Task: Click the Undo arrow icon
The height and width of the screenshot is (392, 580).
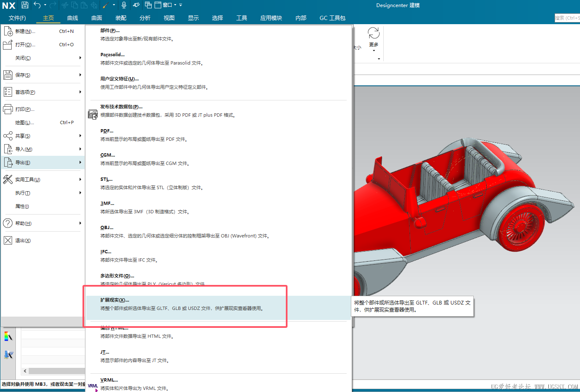Action: tap(37, 5)
